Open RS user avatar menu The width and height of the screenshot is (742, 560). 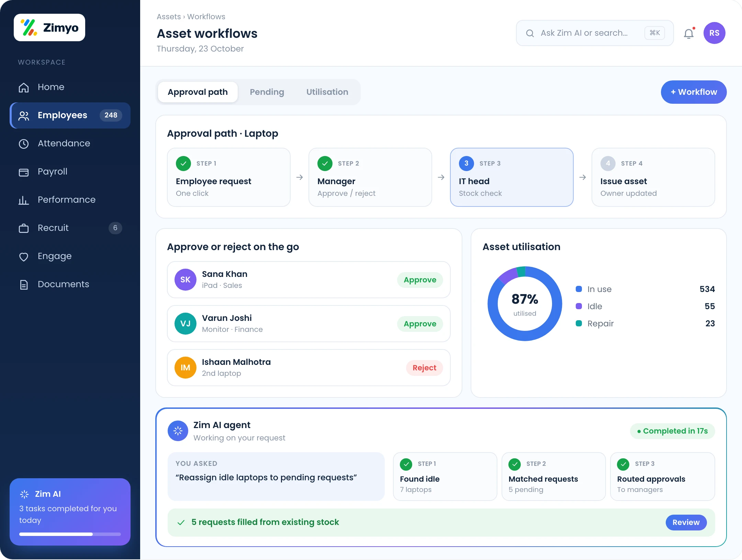click(x=714, y=33)
